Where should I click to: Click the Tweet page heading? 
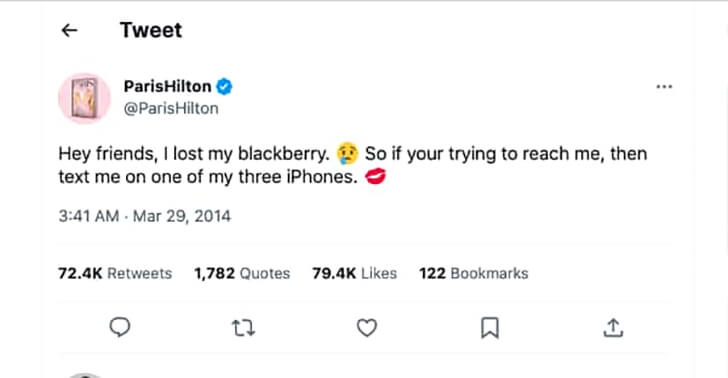pos(151,31)
